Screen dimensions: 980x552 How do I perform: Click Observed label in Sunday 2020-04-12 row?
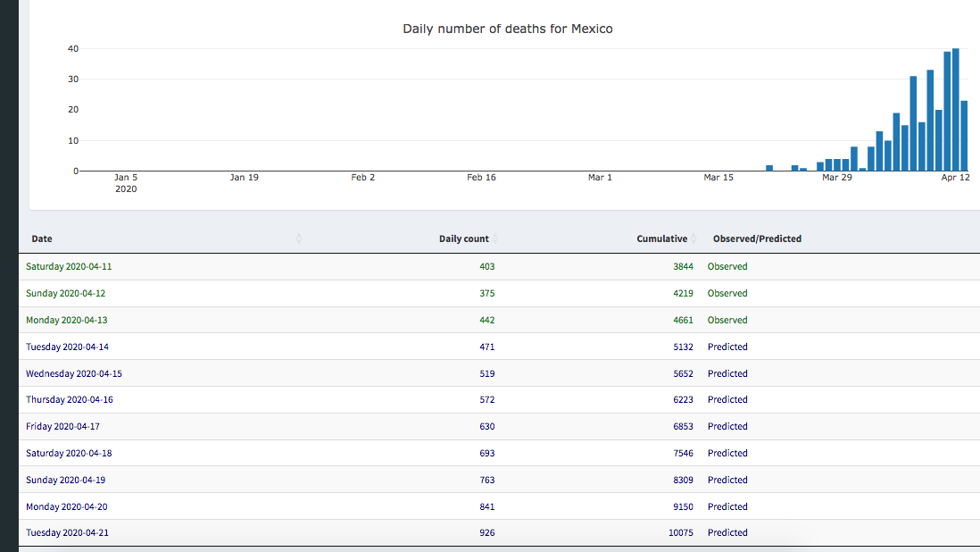pyautogui.click(x=727, y=293)
